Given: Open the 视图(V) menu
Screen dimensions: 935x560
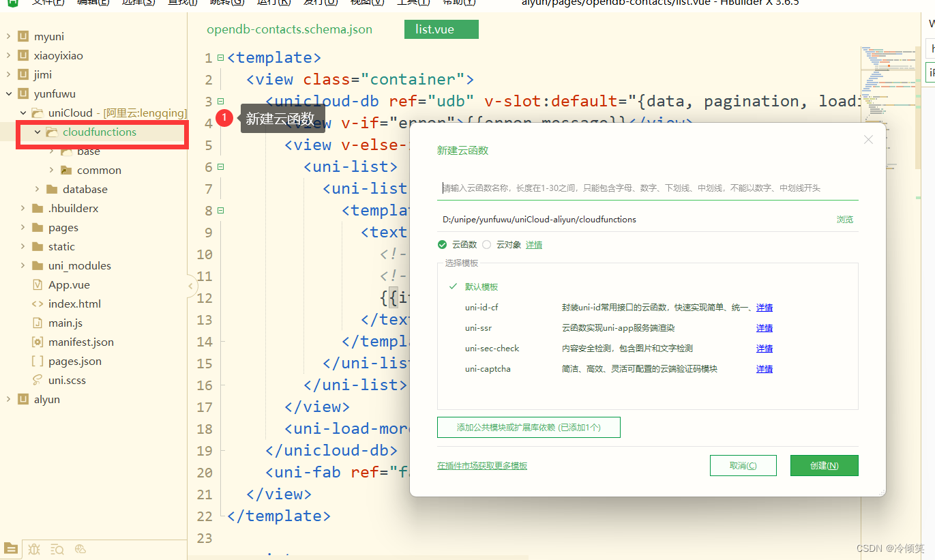Looking at the screenshot, I should point(366,3).
